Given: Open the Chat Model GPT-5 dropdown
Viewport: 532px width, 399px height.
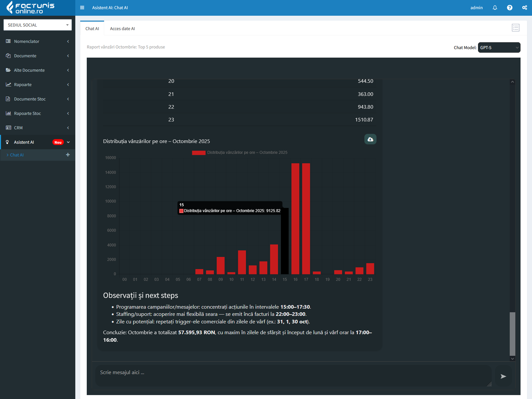Looking at the screenshot, I should pos(499,47).
